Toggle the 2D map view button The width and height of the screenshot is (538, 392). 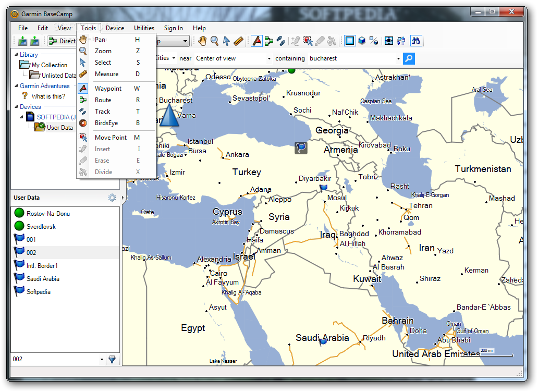pos(350,41)
